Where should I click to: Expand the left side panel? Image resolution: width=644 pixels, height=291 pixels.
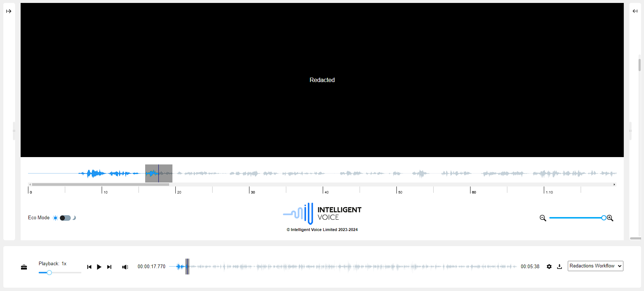click(x=9, y=11)
